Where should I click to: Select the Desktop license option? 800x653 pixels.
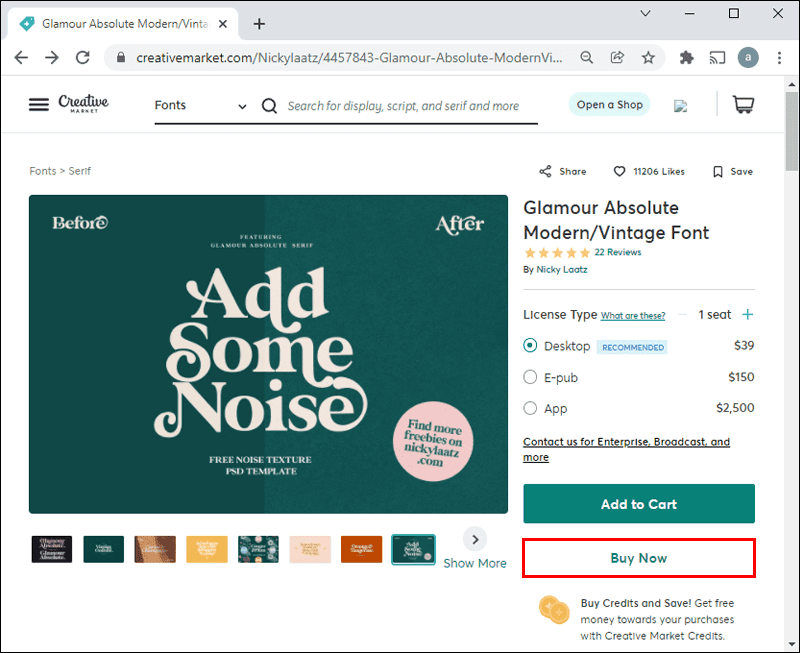pyautogui.click(x=530, y=346)
